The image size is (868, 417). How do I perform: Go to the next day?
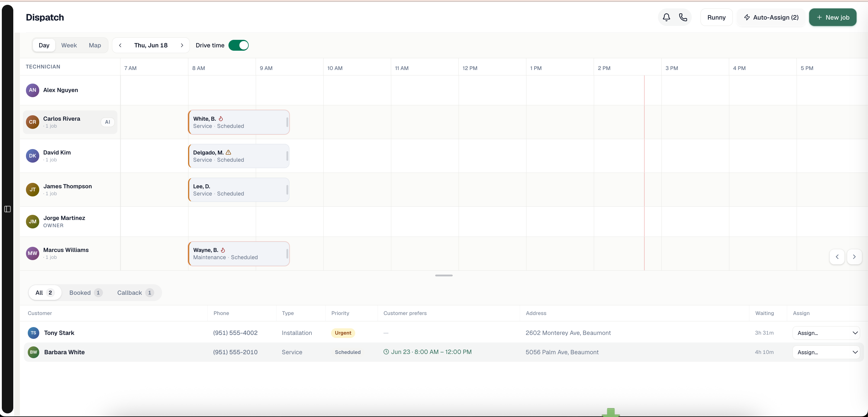coord(182,45)
